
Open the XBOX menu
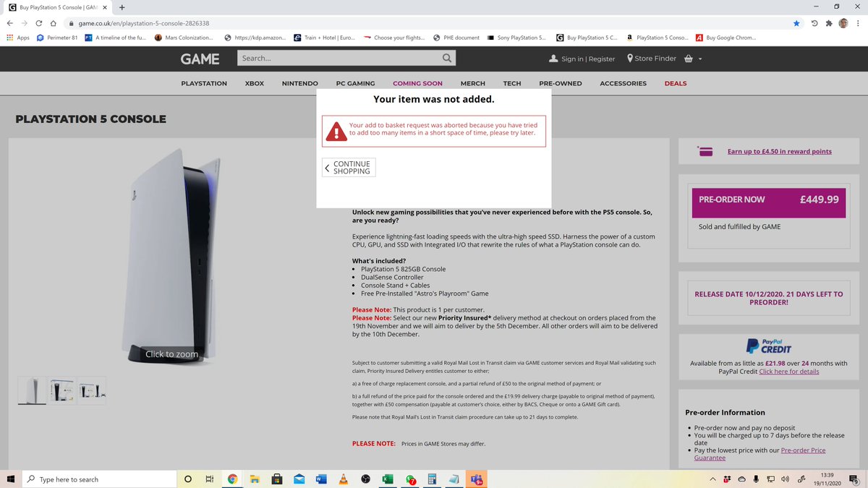click(x=255, y=84)
